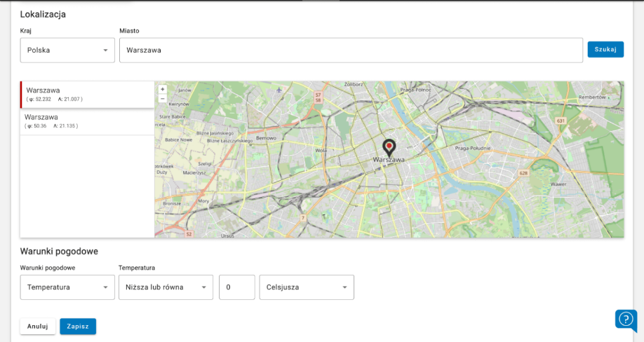Screen dimensions: 644x342
Task: Click the map zoom in plus button
Action: [x=163, y=89]
